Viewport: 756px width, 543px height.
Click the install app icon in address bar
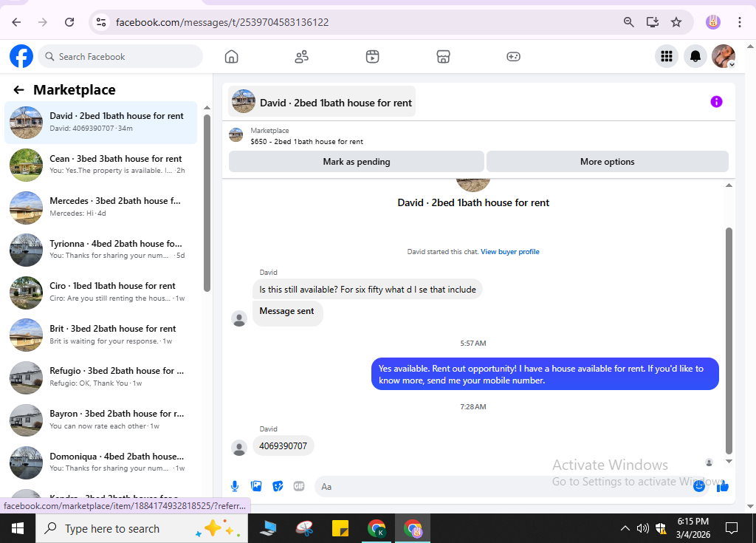(653, 22)
